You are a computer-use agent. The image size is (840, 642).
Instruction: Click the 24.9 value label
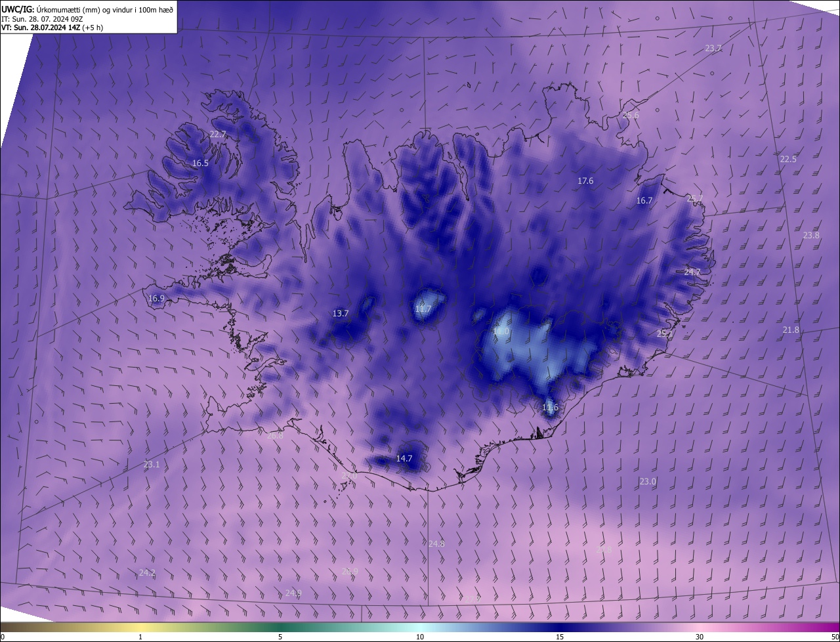(x=293, y=593)
